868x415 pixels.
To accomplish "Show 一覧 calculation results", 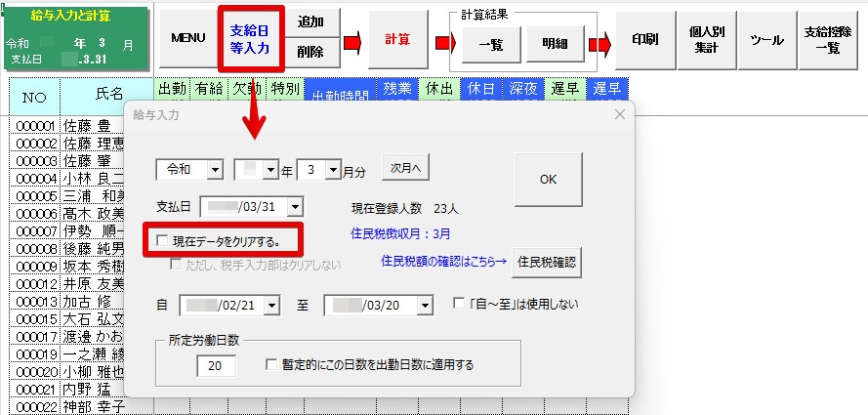I will click(485, 44).
